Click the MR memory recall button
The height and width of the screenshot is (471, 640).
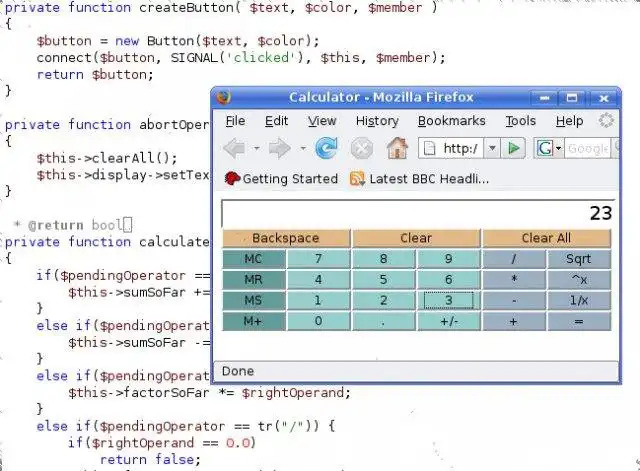coord(253,280)
